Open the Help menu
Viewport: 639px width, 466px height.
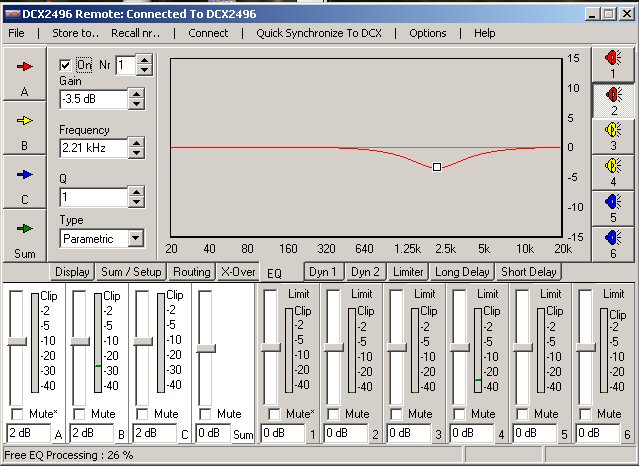pos(484,33)
